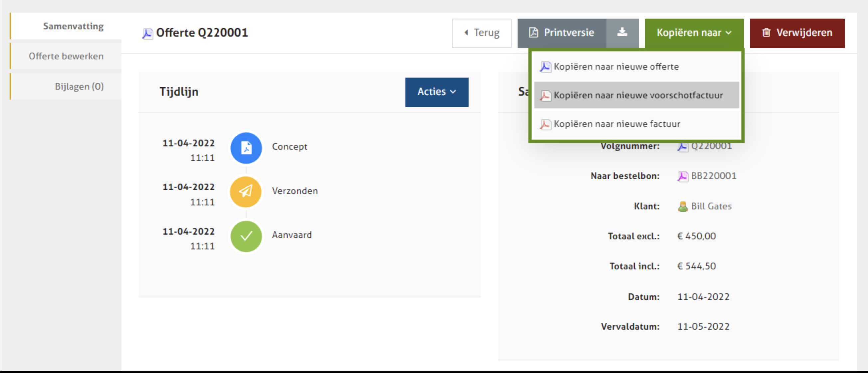This screenshot has height=373, width=868.
Task: Go back with the Terug button
Action: point(482,33)
